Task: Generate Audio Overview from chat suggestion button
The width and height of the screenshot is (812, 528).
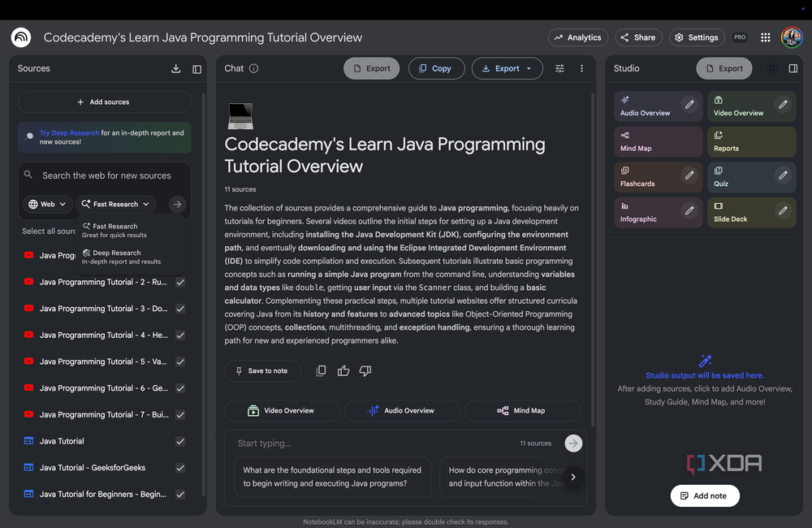Action: (403, 410)
